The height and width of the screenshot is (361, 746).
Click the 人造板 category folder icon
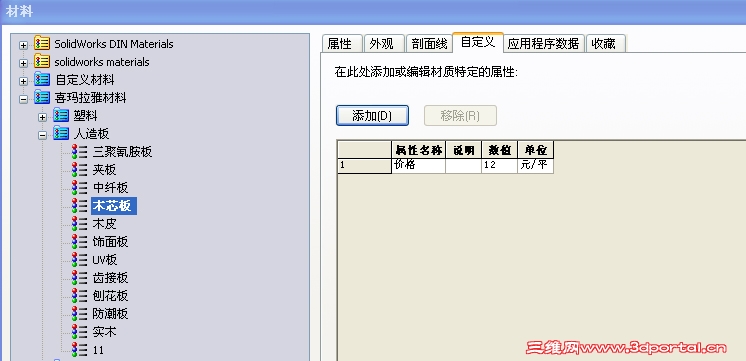61,134
